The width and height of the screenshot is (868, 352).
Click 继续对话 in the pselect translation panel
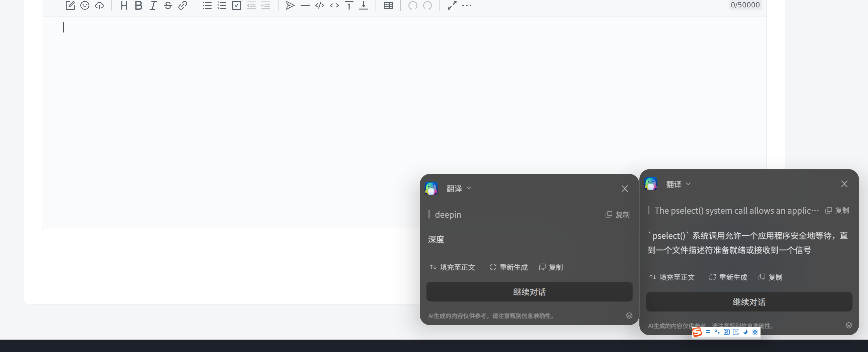point(749,302)
